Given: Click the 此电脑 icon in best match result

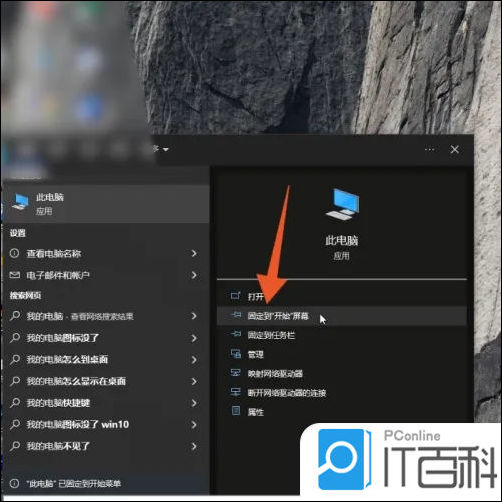Looking at the screenshot, I should (x=20, y=202).
